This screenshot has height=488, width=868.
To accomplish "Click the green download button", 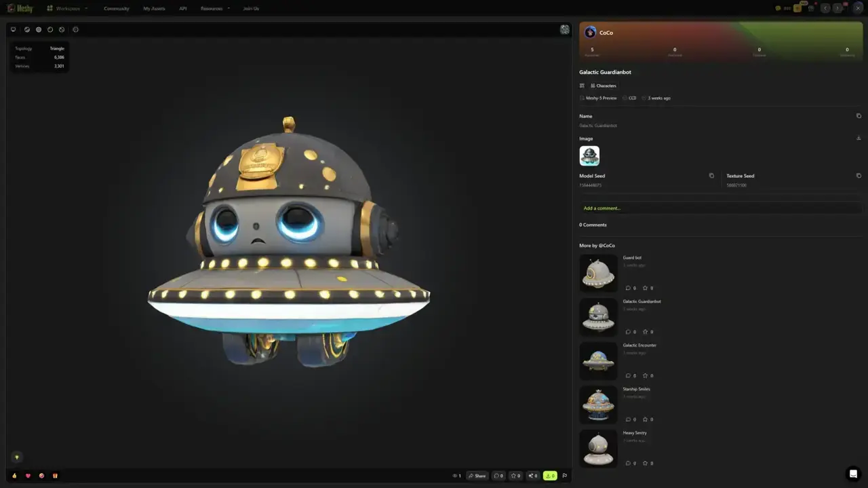I will point(549,476).
